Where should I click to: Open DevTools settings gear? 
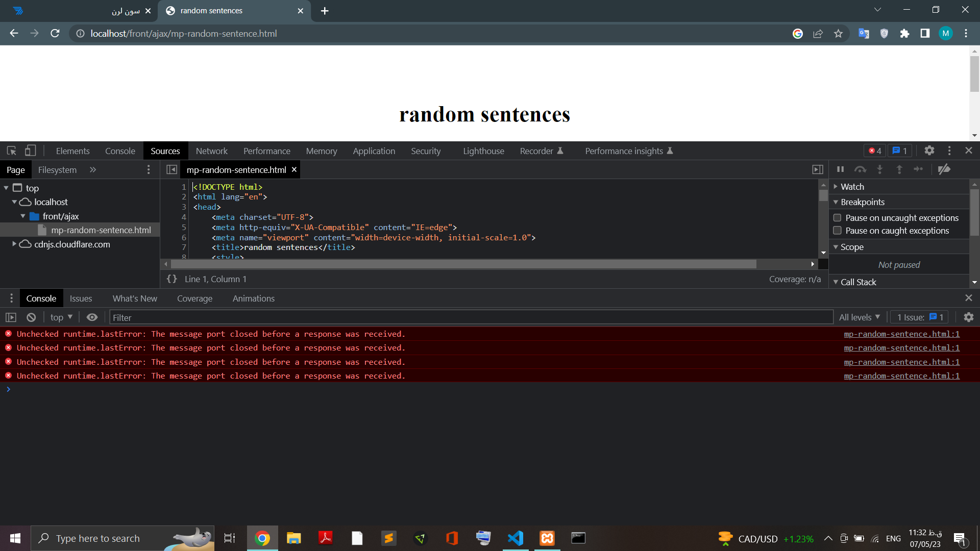coord(929,151)
